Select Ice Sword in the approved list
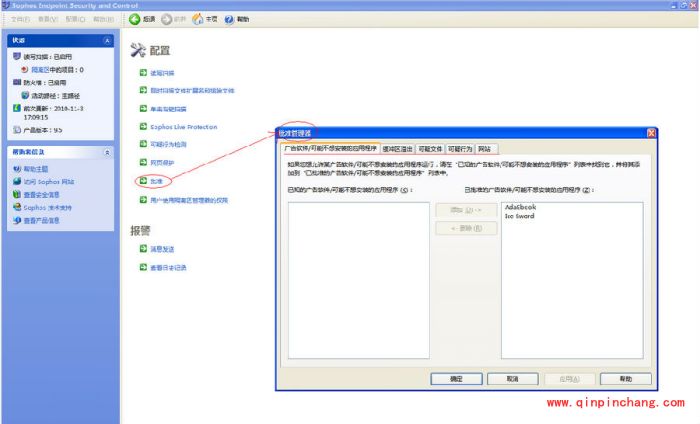Screen dimensions: 700x424 coord(519,216)
